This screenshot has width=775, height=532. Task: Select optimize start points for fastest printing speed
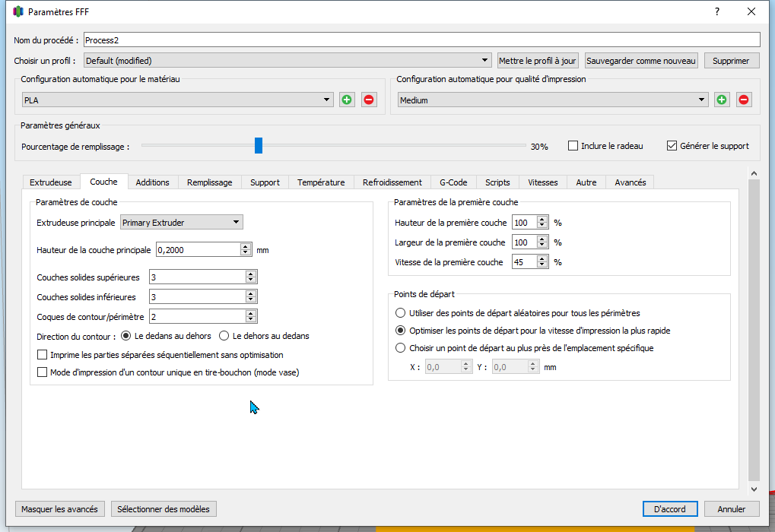(400, 331)
